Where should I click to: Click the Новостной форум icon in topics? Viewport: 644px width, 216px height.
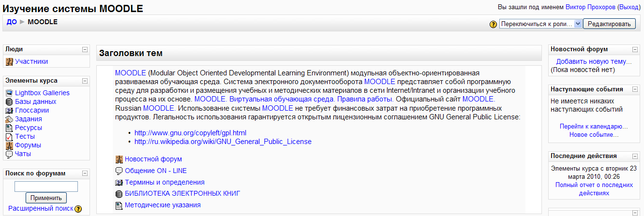119,159
